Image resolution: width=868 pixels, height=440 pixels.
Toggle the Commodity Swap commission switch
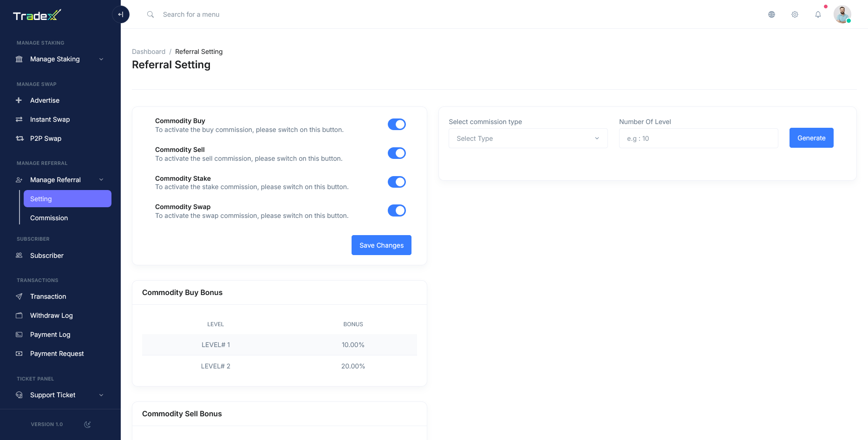[x=397, y=210]
